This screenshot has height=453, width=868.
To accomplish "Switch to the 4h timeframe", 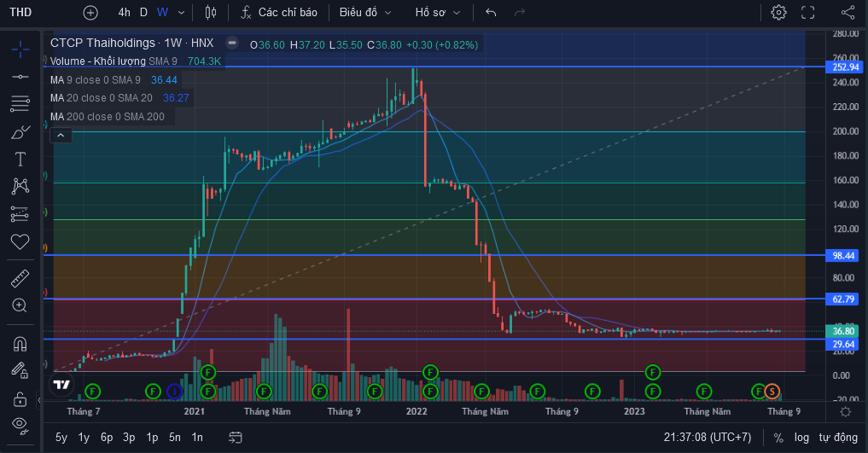I will [124, 12].
